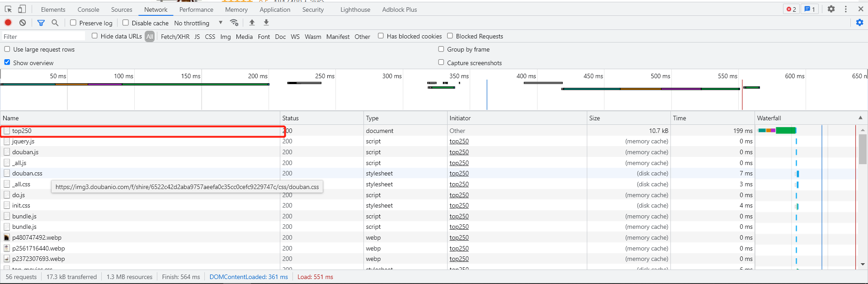Open the Security tab
Viewport: 868px width, 284px height.
click(313, 9)
